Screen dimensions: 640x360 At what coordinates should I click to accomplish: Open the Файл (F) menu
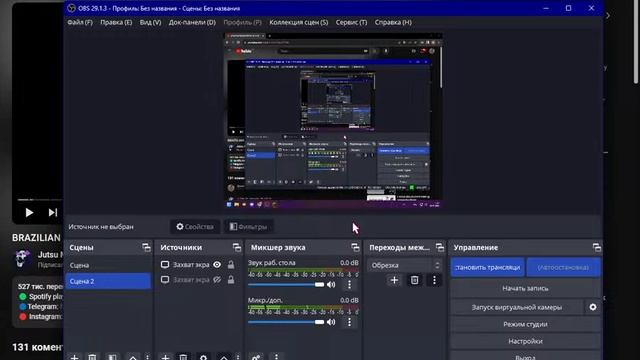(x=80, y=22)
